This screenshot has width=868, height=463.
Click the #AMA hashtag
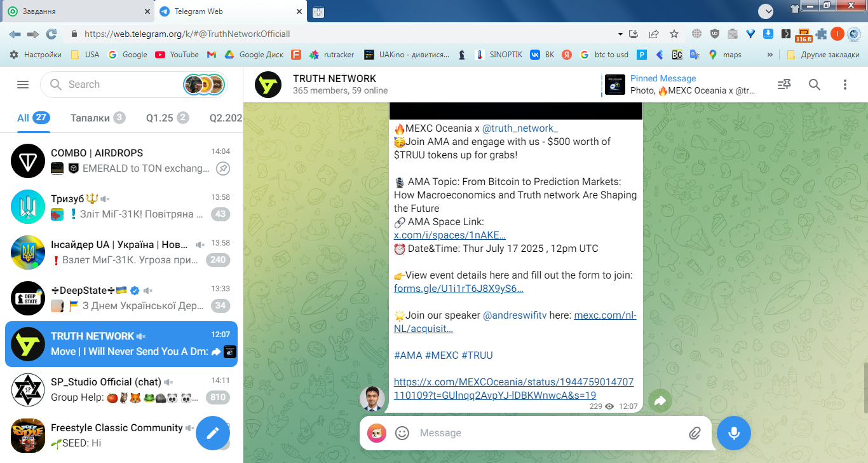click(x=408, y=356)
